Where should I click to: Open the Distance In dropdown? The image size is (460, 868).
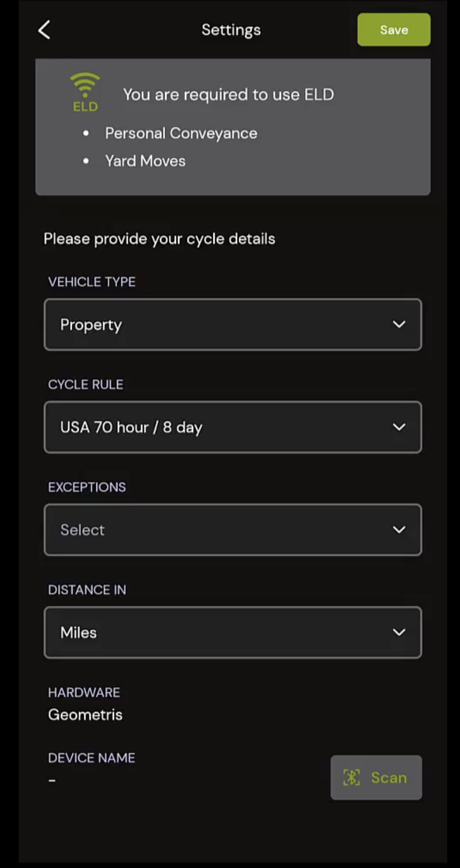pyautogui.click(x=232, y=632)
